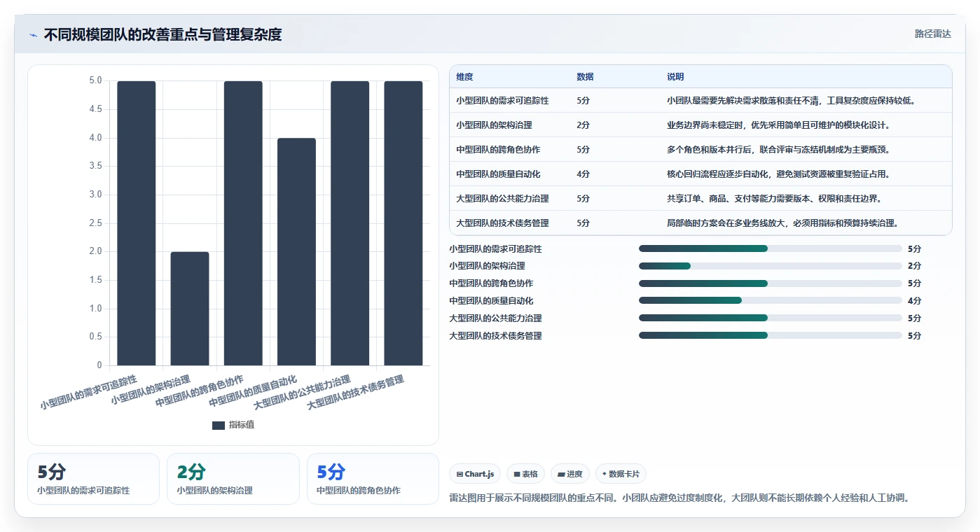The image size is (980, 532).
Task: Click the 指标值 legend label
Action: pyautogui.click(x=242, y=425)
